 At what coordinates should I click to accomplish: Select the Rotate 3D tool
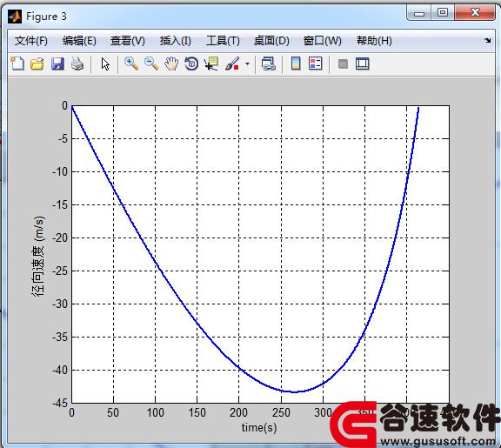click(191, 64)
